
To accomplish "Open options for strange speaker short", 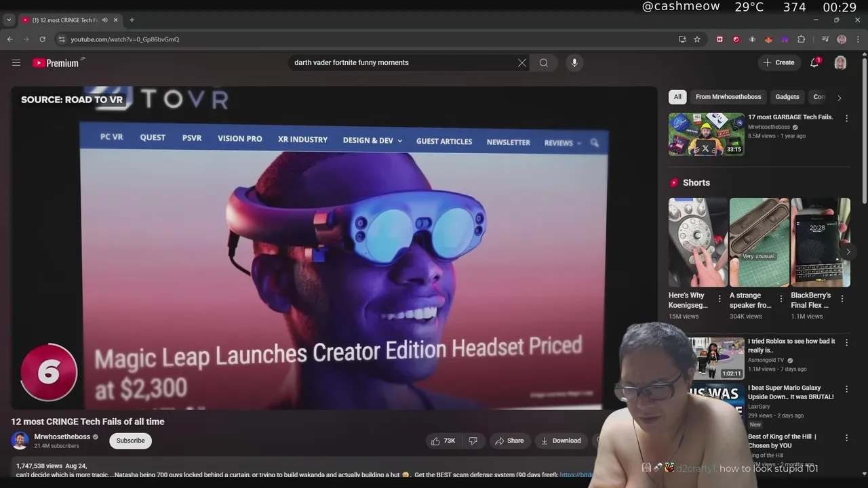I will click(x=781, y=299).
